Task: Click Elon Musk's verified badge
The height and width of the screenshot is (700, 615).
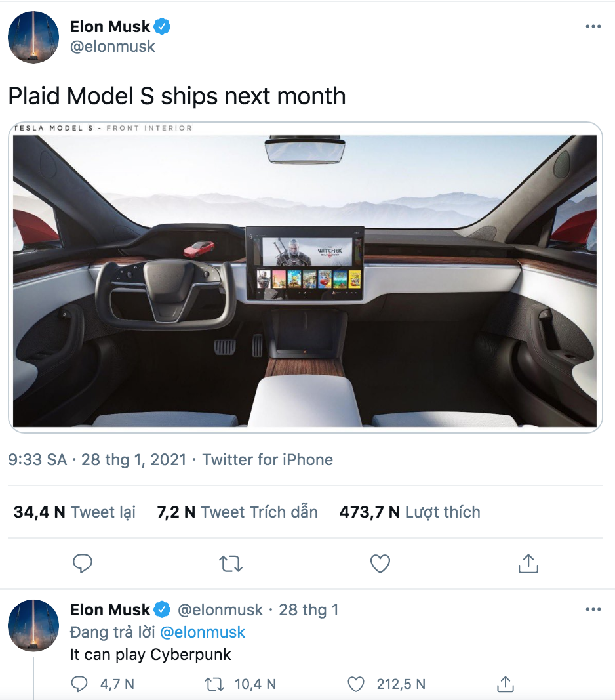Action: [161, 26]
